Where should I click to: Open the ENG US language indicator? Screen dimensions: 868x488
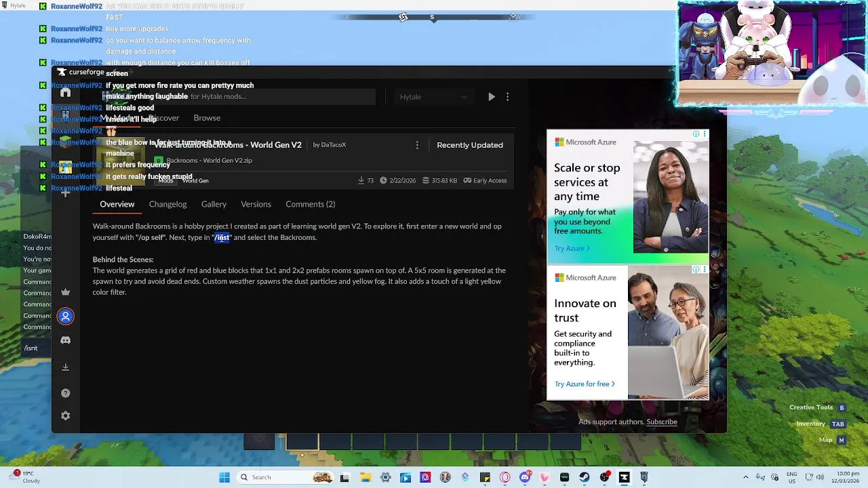(x=792, y=477)
